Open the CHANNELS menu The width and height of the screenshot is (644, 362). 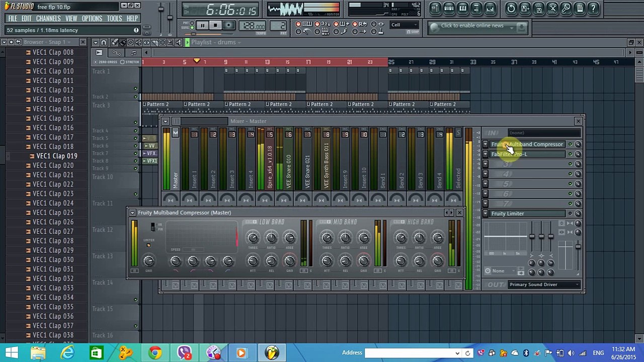pos(48,19)
